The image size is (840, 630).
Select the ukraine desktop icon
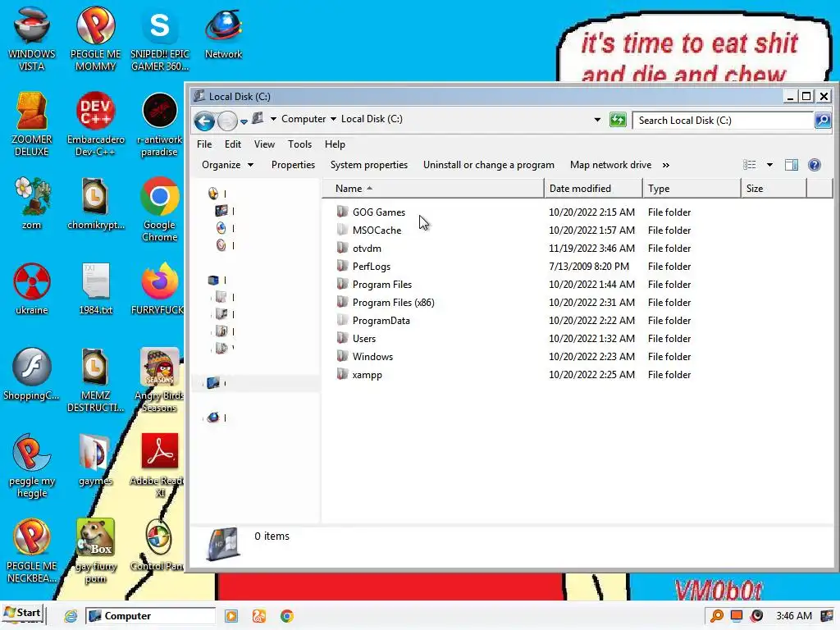(32, 289)
